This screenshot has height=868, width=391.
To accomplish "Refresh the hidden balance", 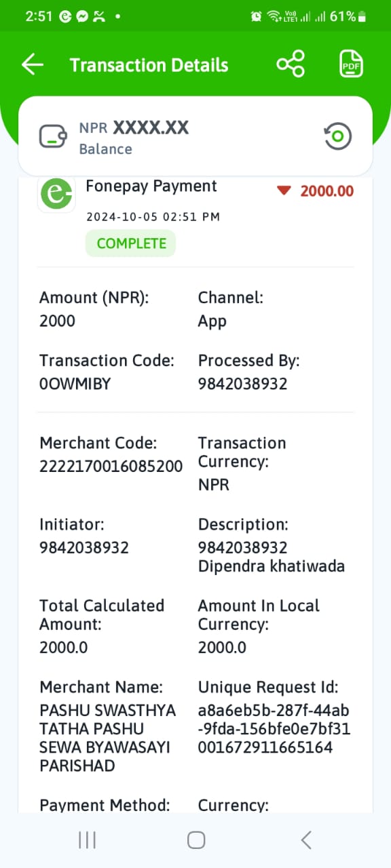I will coord(337,137).
